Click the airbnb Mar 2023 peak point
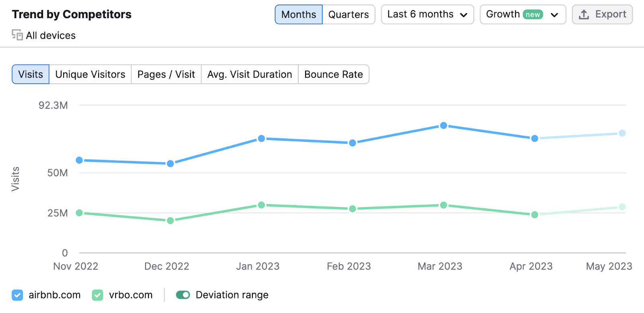Viewport: 644px width, 313px height. pyautogui.click(x=444, y=126)
